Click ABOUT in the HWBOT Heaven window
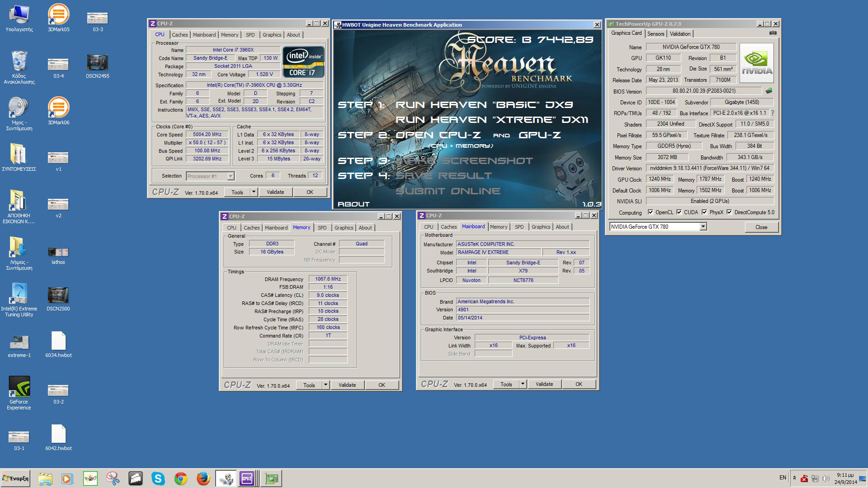The image size is (868, 488). coord(354,204)
